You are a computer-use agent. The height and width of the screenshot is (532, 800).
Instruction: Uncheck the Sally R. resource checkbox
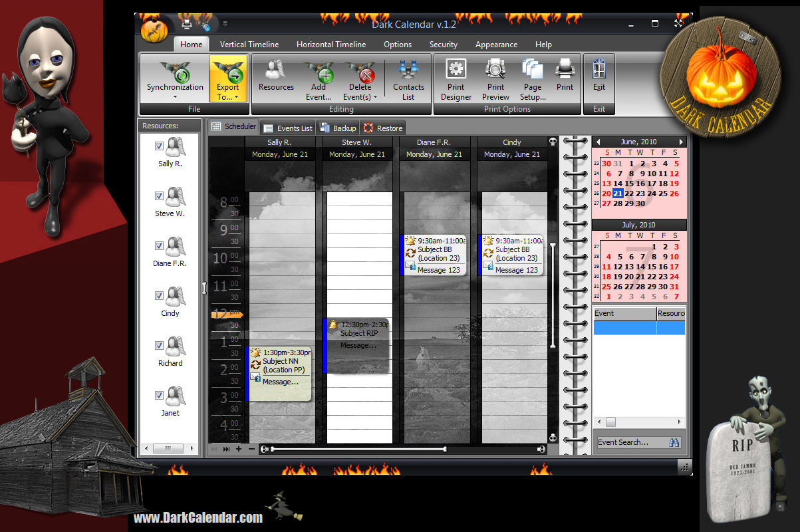pos(159,146)
